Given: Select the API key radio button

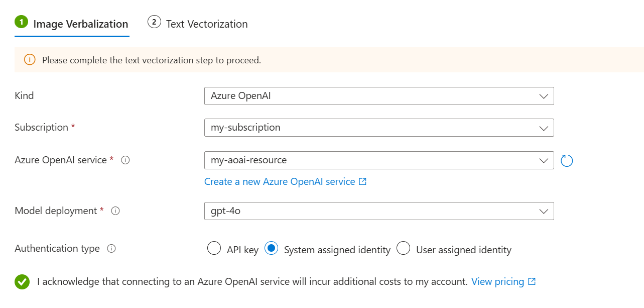Looking at the screenshot, I should point(214,249).
